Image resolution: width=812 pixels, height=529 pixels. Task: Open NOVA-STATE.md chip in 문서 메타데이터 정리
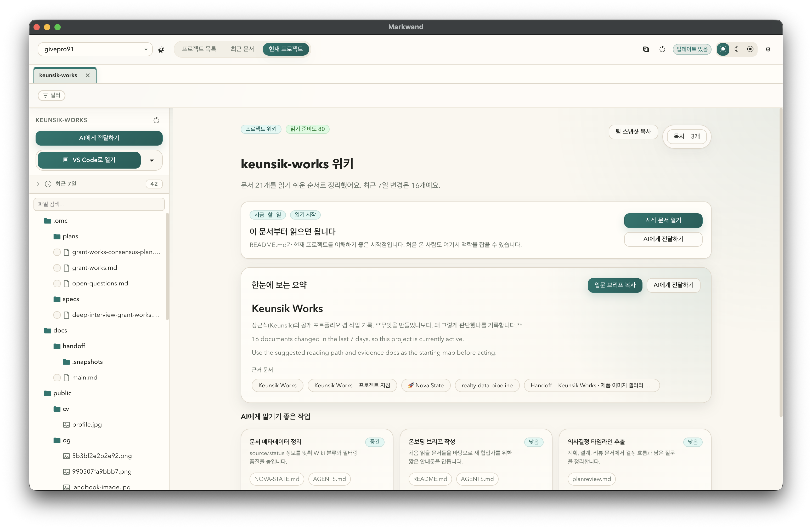[x=277, y=479]
